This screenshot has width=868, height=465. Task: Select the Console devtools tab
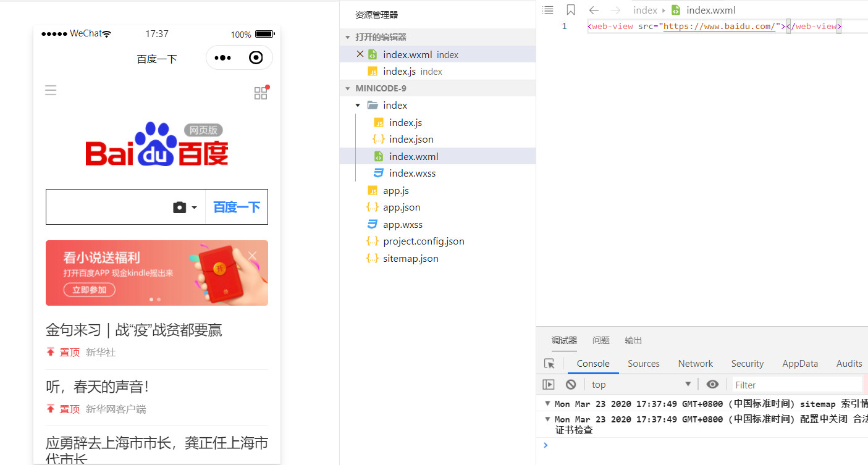tap(593, 364)
